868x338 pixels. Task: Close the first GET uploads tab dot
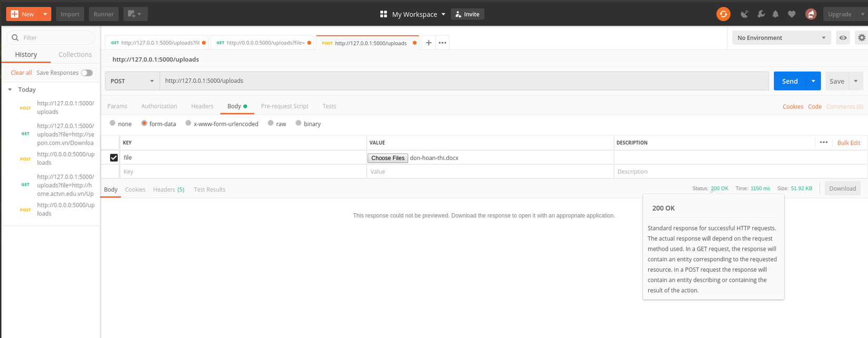pyautogui.click(x=204, y=43)
